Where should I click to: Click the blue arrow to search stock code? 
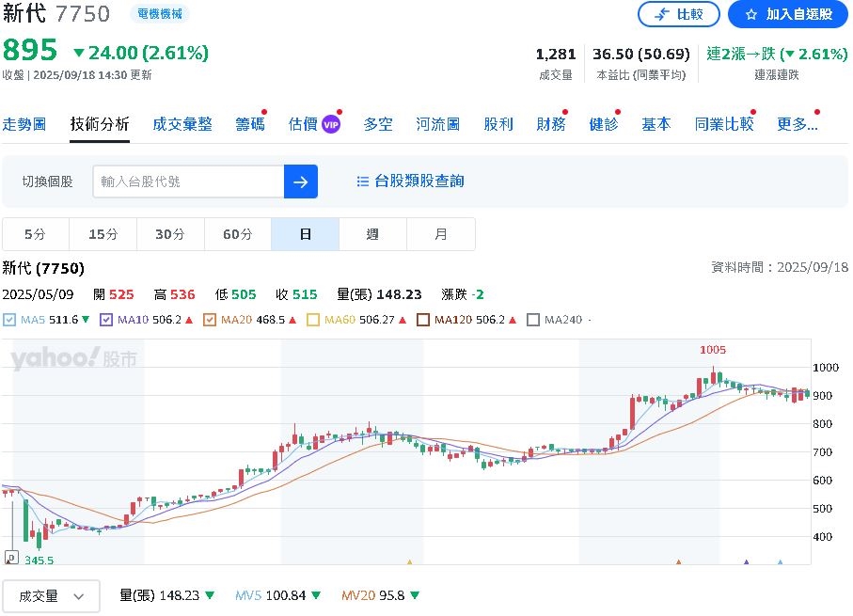[x=301, y=182]
